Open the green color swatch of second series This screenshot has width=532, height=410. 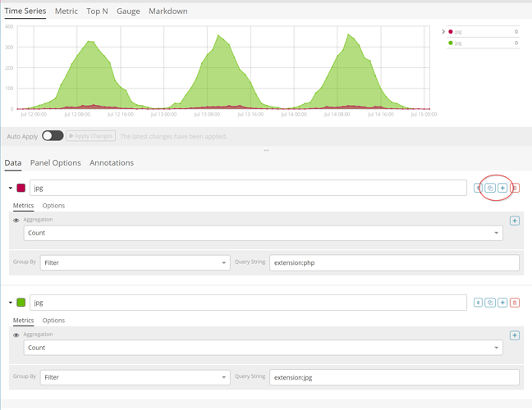pyautogui.click(x=21, y=303)
